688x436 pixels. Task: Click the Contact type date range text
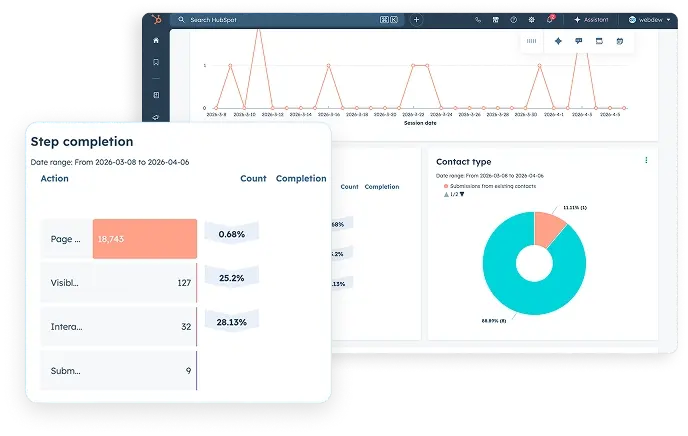[x=490, y=176]
